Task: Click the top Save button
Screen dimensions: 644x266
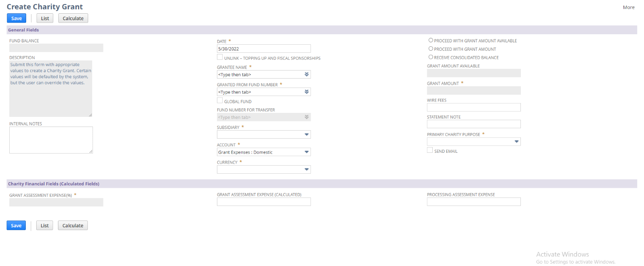Action: 17,18
